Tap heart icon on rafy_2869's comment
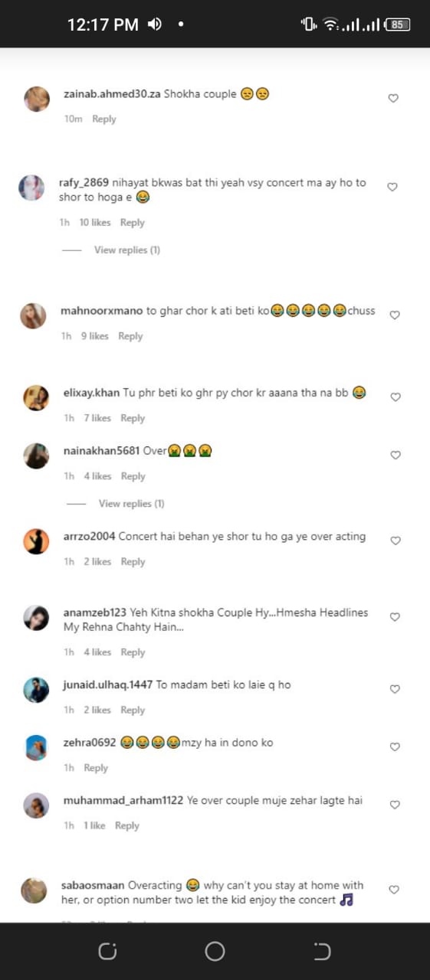This screenshot has height=980, width=430. click(x=392, y=187)
